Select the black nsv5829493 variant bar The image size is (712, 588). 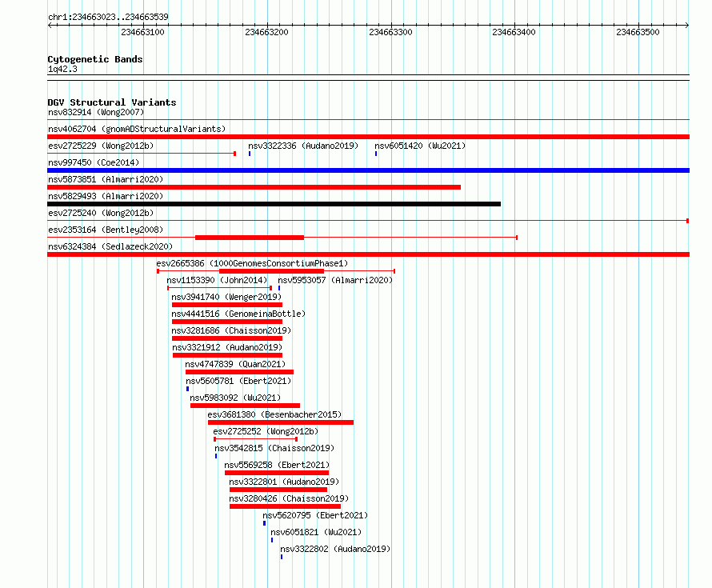[274, 204]
